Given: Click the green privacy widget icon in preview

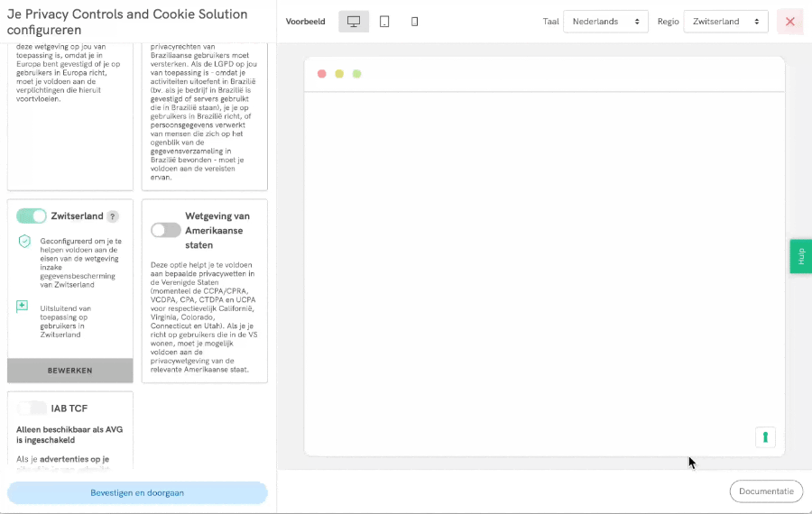Looking at the screenshot, I should pyautogui.click(x=765, y=437).
